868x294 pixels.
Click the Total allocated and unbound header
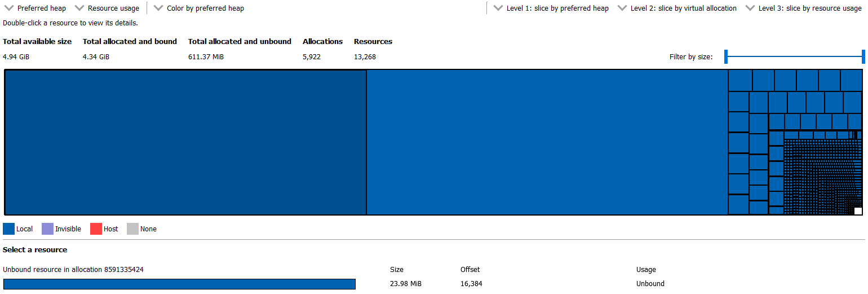[240, 41]
